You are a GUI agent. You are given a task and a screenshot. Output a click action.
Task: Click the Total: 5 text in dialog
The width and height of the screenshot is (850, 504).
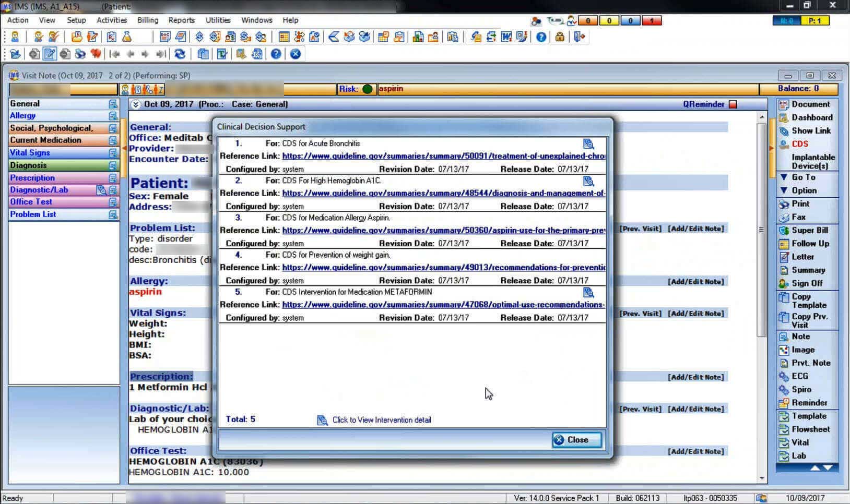coord(241,419)
